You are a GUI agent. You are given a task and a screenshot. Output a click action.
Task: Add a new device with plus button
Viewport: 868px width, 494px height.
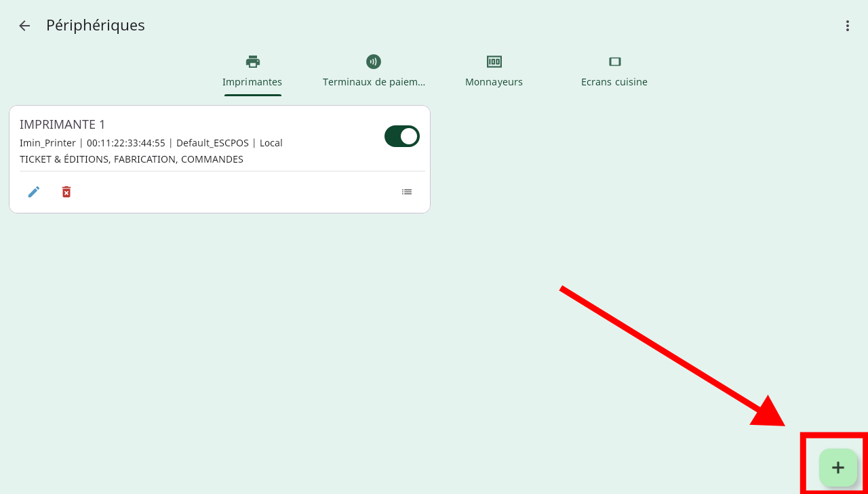tap(838, 468)
